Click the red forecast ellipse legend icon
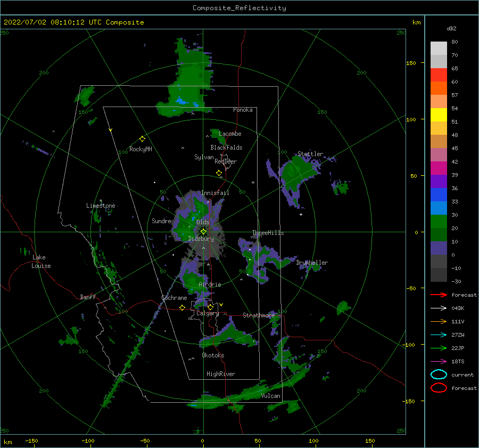This screenshot has width=479, height=448. point(439,388)
